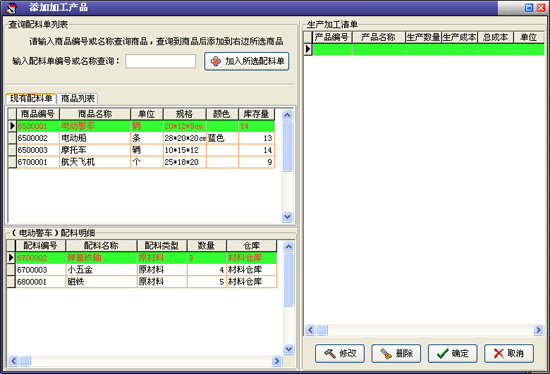This screenshot has height=374, width=550.
Task: Cancel using the red X 取消 button
Action: click(509, 353)
